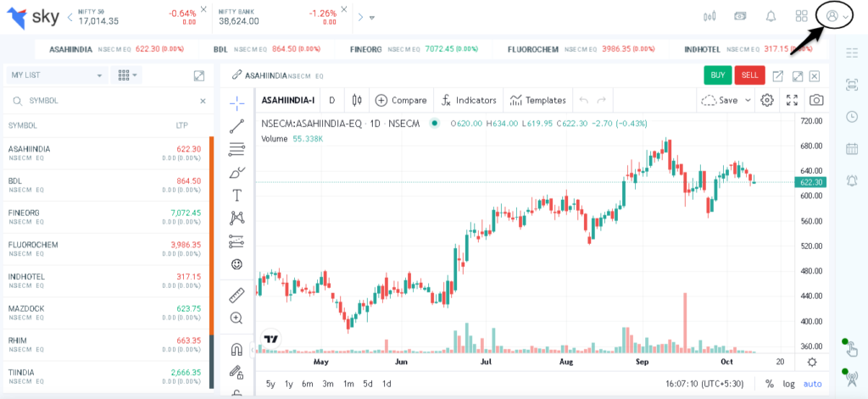Select the zoom in tool
The width and height of the screenshot is (868, 399).
(237, 318)
